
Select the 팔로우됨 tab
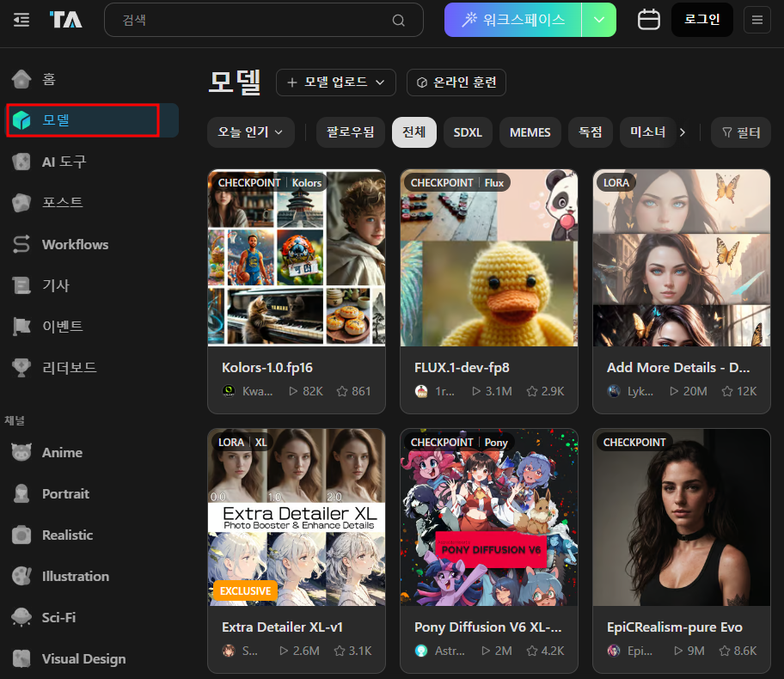click(351, 132)
